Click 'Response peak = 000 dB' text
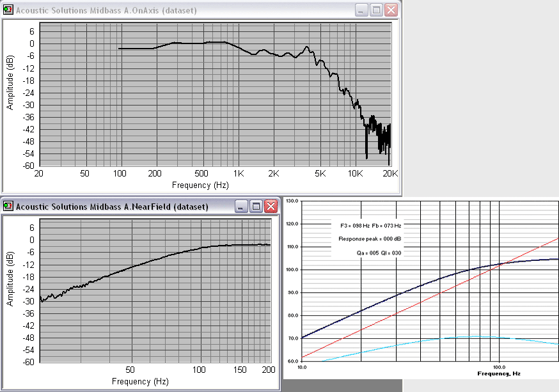This screenshot has width=559, height=392. 370,239
